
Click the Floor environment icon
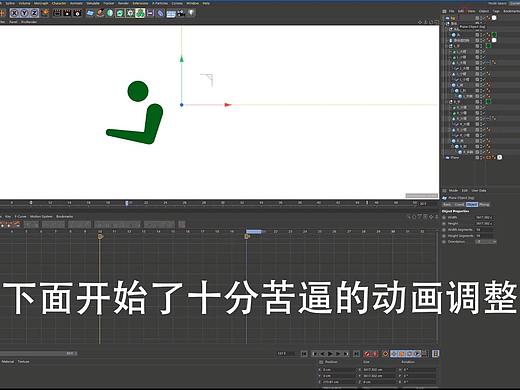pyautogui.click(x=171, y=13)
